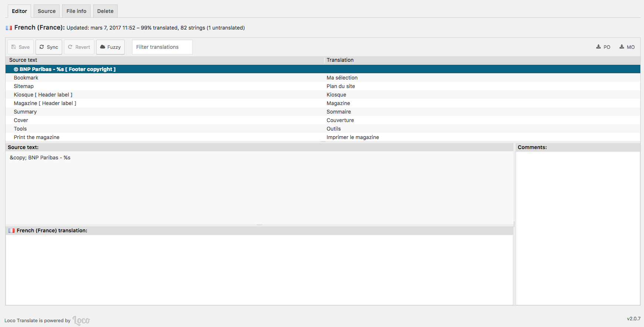Click into the Comments text area
This screenshot has width=644, height=327.
click(578, 228)
